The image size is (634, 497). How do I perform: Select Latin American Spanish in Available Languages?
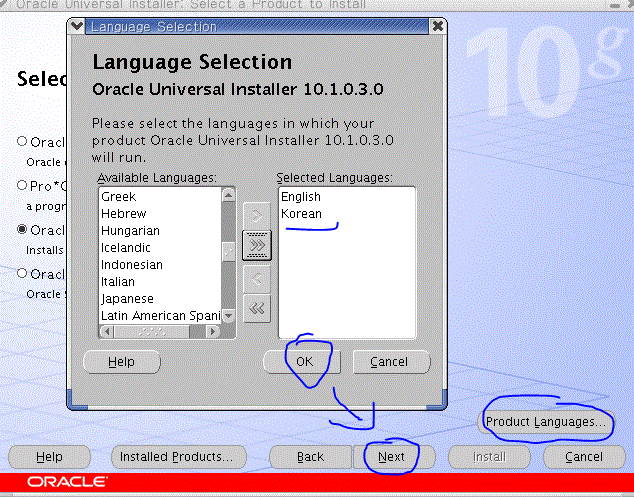pos(160,315)
